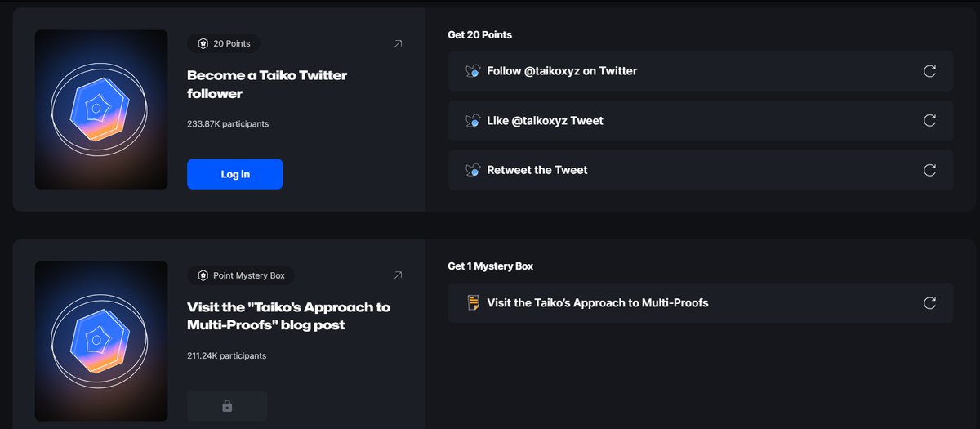Click the locked padlock button
Screen dimensions: 980x429
(227, 406)
